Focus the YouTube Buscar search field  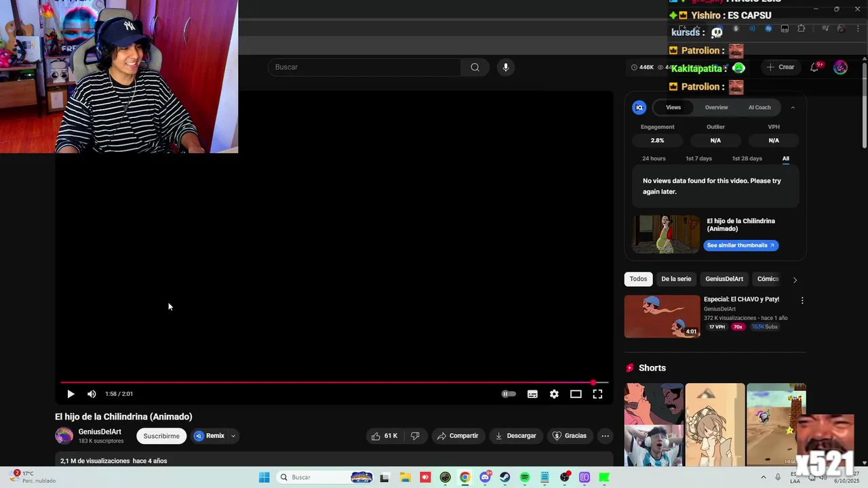coord(365,67)
